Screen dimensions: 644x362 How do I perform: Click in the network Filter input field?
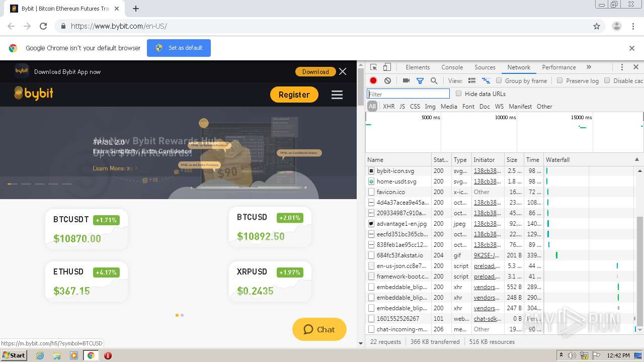pos(408,94)
